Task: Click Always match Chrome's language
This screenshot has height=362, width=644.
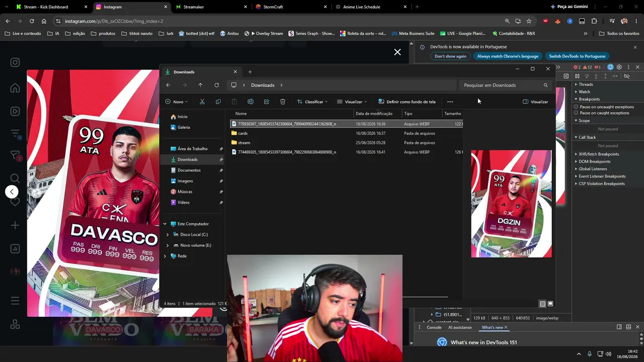Action: (x=508, y=56)
